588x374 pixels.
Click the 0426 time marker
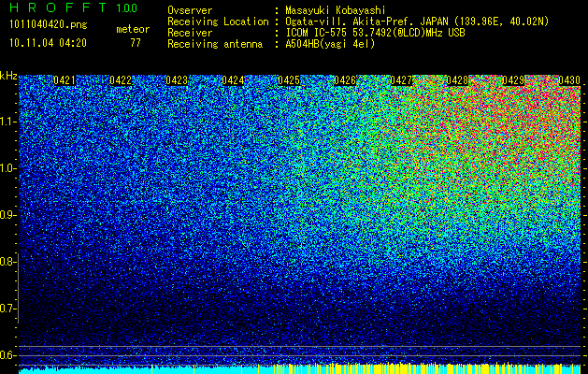pyautogui.click(x=345, y=80)
